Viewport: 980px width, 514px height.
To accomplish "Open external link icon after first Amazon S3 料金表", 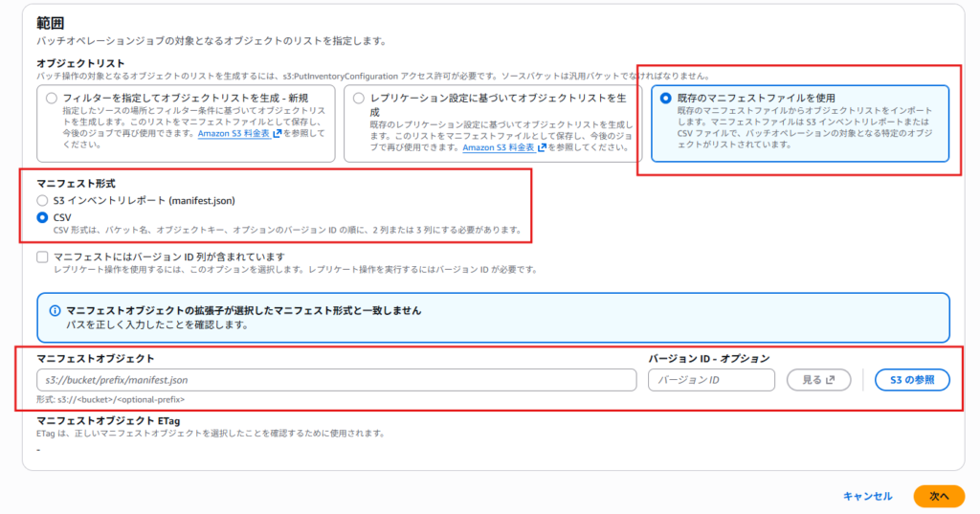I will coord(276,134).
